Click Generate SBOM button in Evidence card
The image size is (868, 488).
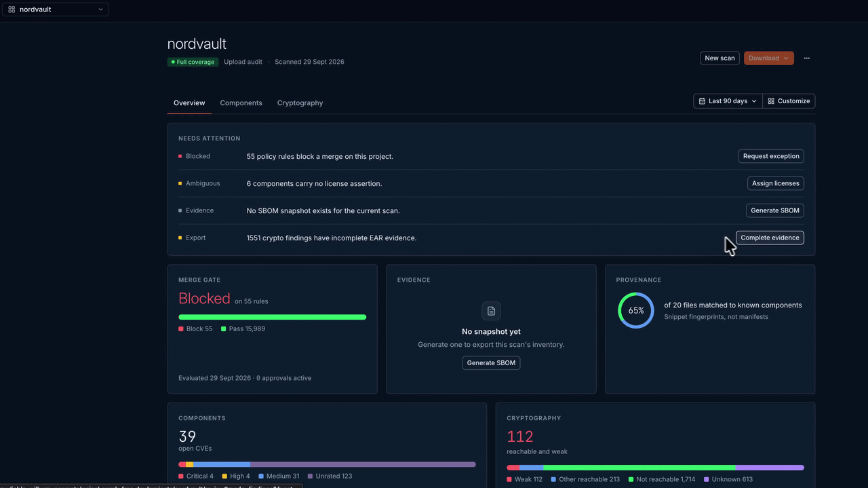(491, 363)
